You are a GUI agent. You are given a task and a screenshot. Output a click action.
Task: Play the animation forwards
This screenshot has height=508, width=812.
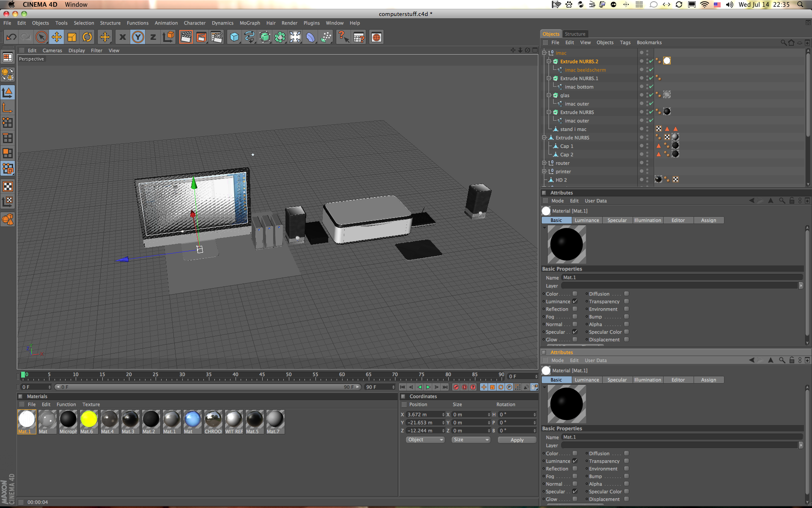click(x=428, y=387)
